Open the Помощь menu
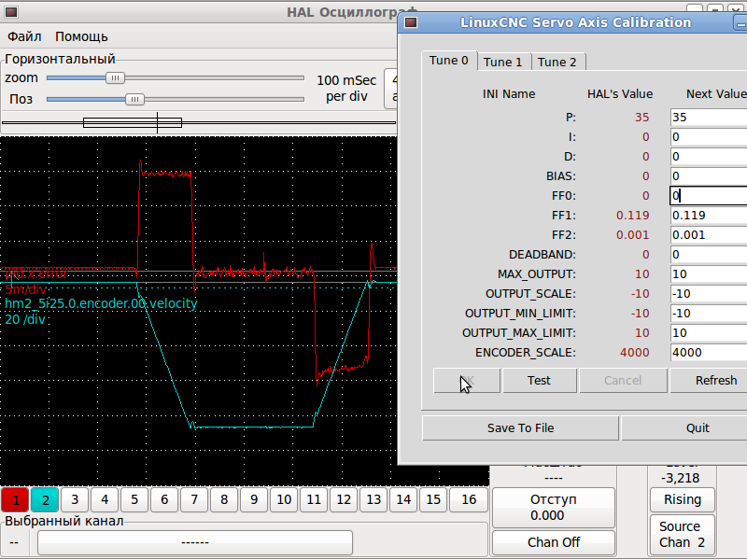The image size is (747, 560). click(81, 36)
